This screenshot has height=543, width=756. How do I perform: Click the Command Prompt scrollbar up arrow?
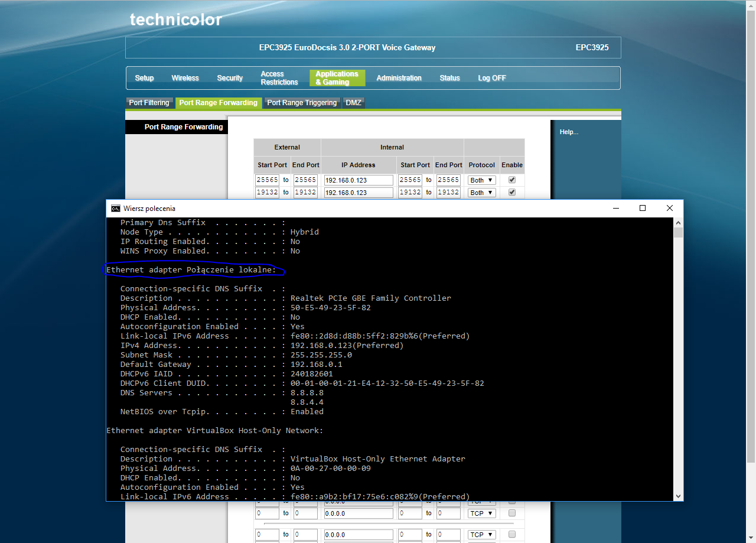679,222
